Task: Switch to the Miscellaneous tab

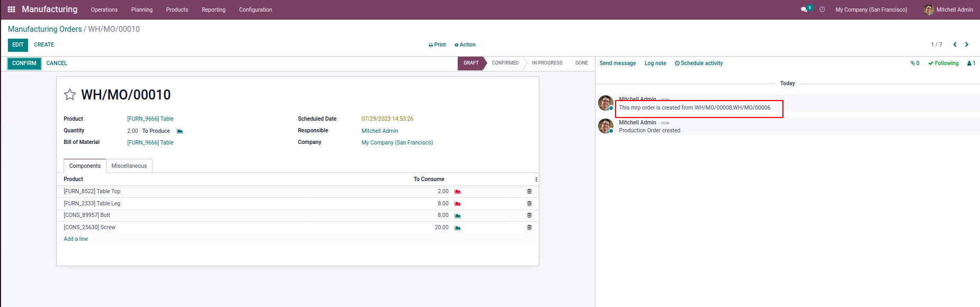Action: click(x=129, y=166)
